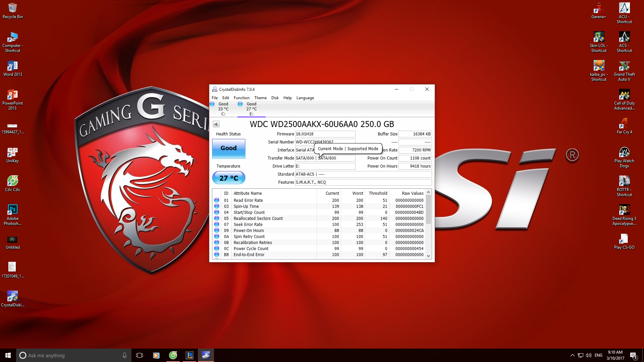Open Skin LOL shortcut icon

click(598, 42)
